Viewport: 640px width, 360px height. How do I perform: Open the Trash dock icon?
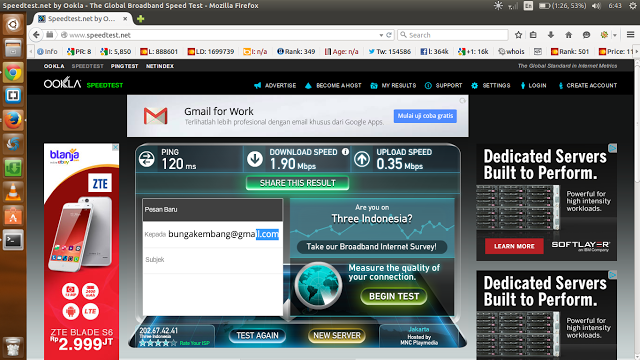click(x=13, y=347)
